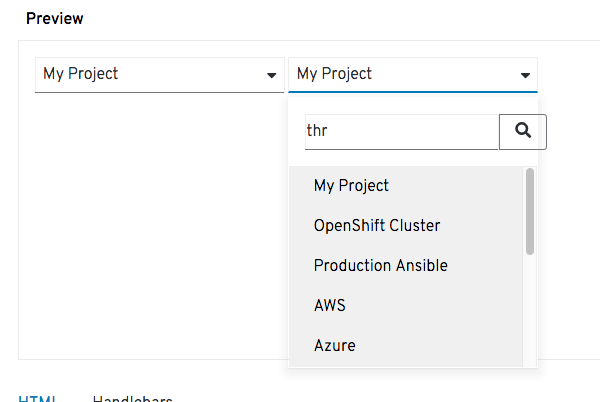The image size is (600, 402).
Task: Open the Handlebars tab
Action: pyautogui.click(x=133, y=398)
